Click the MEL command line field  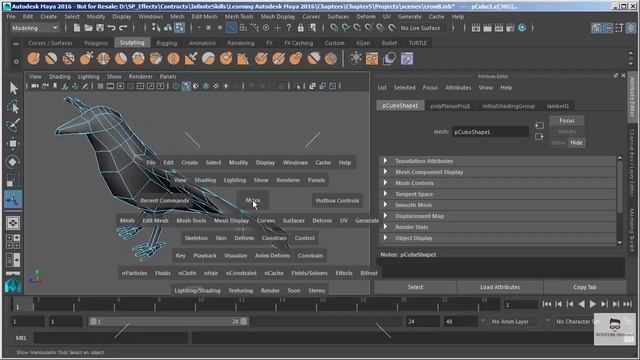click(111, 338)
